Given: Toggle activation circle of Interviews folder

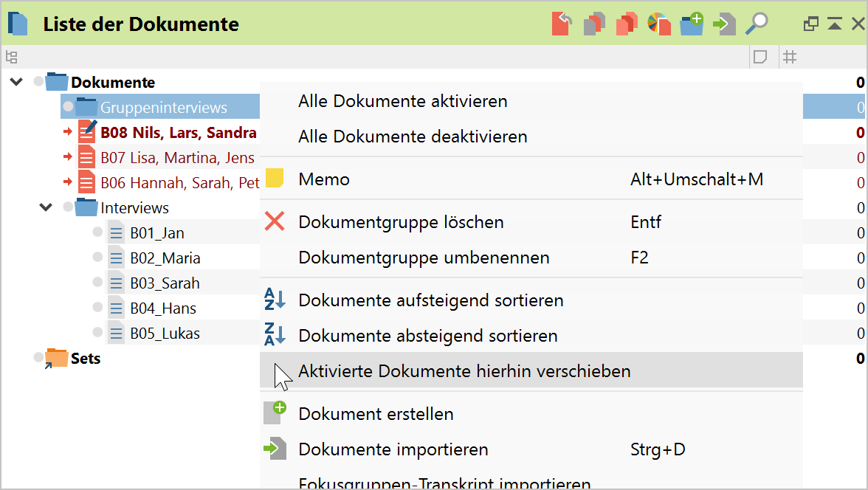Looking at the screenshot, I should coord(68,207).
